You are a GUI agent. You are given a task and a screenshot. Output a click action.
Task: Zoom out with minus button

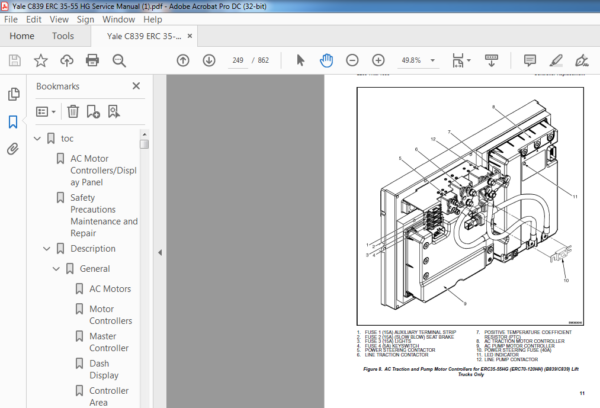(x=352, y=60)
